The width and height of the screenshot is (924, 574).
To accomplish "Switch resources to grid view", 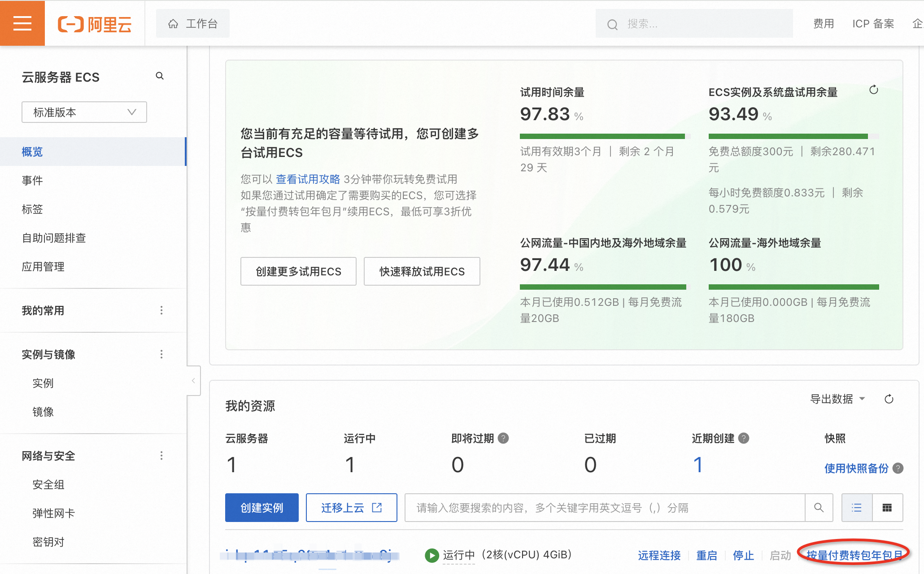I will tap(887, 508).
